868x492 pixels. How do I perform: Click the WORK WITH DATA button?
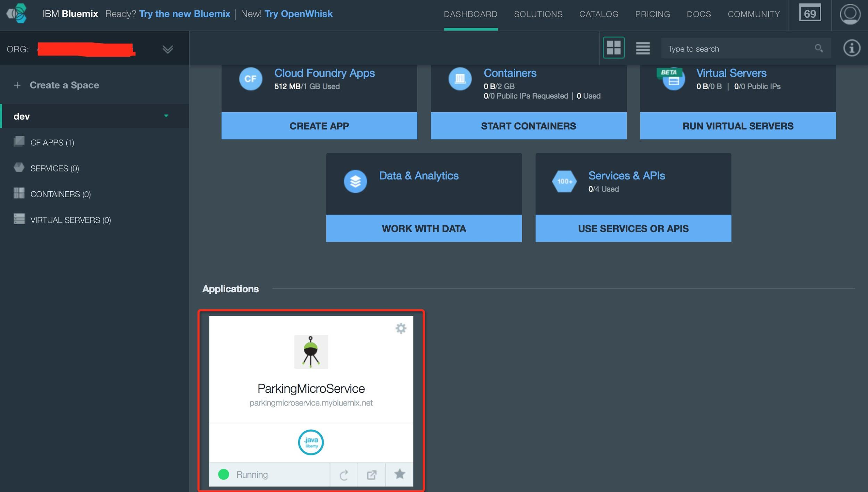point(424,228)
